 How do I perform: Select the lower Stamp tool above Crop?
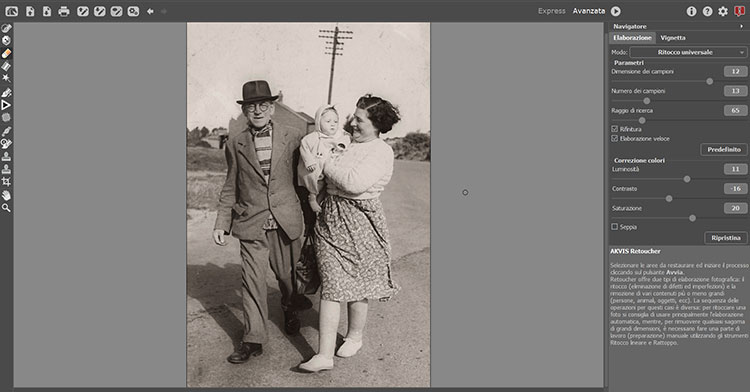(x=6, y=169)
